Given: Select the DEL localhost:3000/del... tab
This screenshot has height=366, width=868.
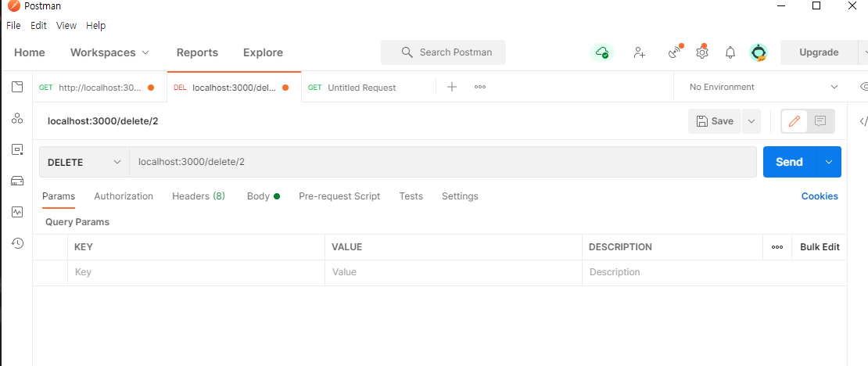Looking at the screenshot, I should tap(234, 88).
